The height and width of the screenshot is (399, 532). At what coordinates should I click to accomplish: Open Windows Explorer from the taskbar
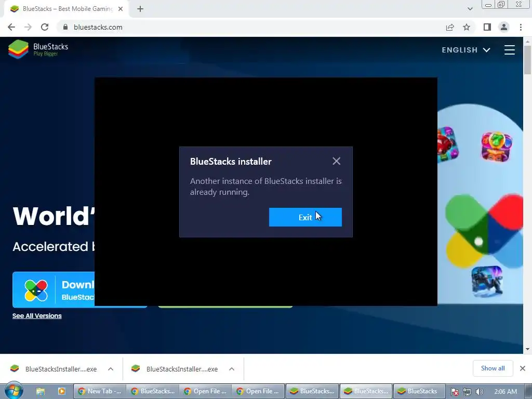click(41, 392)
